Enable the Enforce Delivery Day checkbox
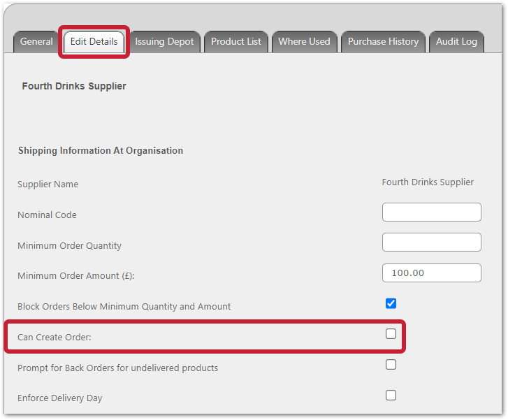Viewport: 508px width, 420px height. coord(391,396)
